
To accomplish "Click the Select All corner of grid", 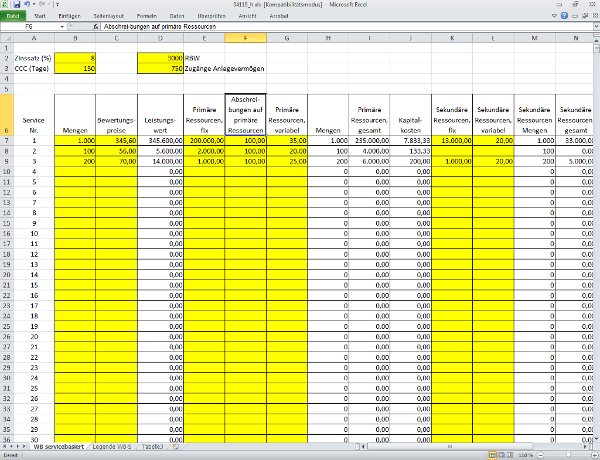I will pos(7,38).
